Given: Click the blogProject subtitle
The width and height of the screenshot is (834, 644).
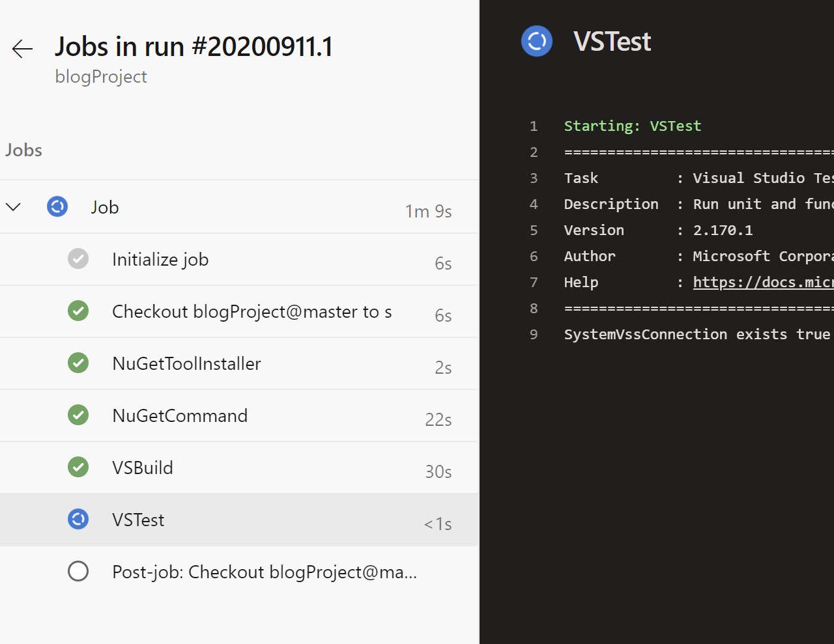Looking at the screenshot, I should [x=101, y=77].
